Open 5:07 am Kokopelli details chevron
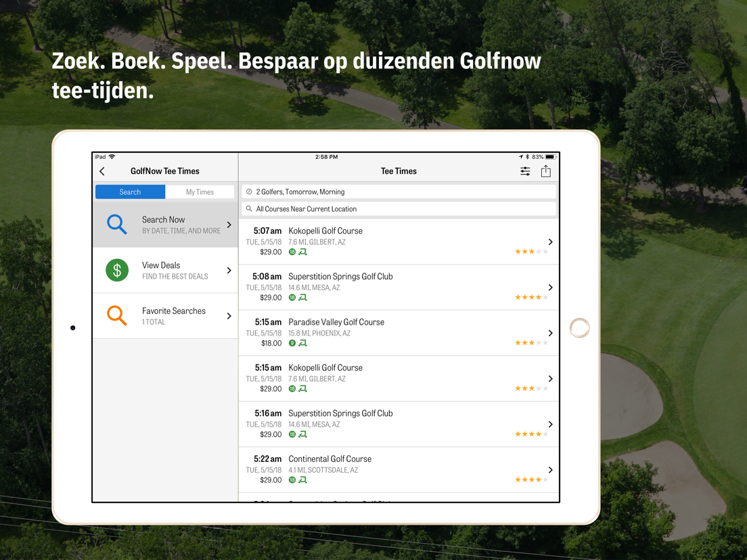Viewport: 747px width, 560px height. point(550,242)
